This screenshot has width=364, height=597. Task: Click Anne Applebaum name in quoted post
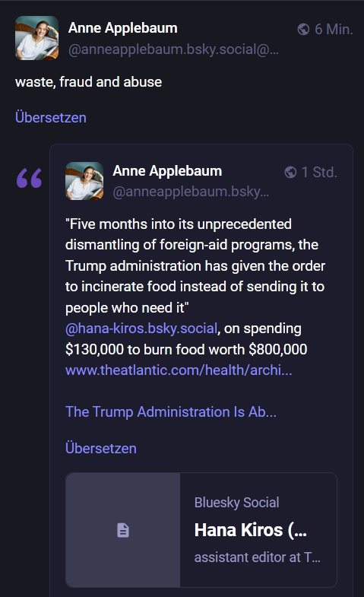click(x=167, y=171)
